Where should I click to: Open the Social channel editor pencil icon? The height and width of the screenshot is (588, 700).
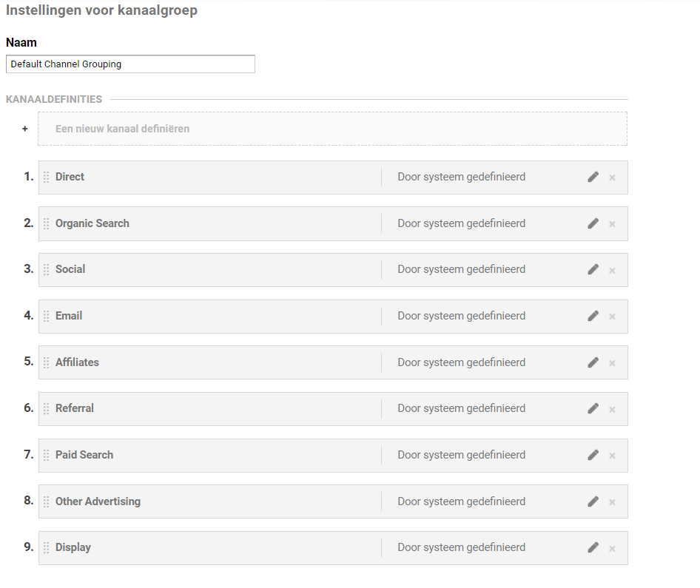tap(593, 270)
